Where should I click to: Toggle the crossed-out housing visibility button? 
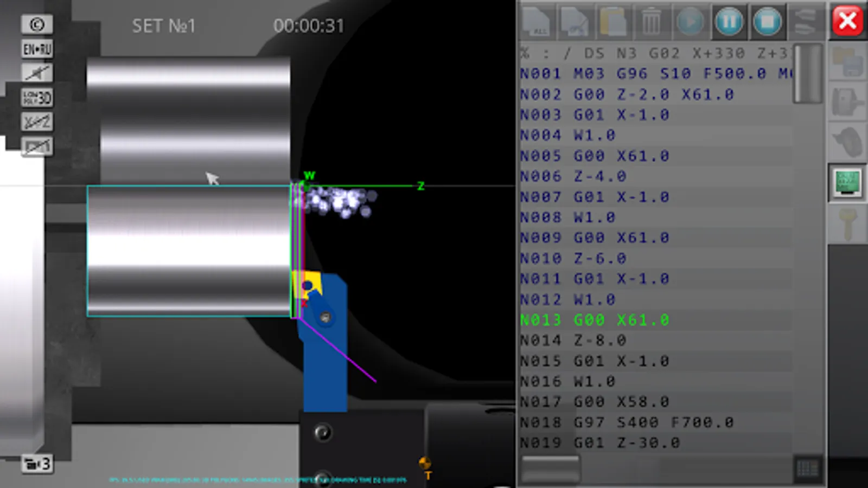coord(37,146)
